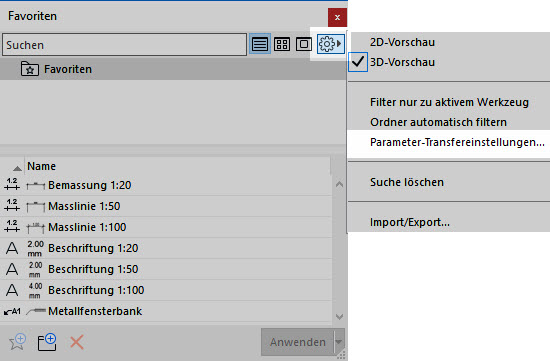Click the 2.00 mm preview of Beschriftung 1:20
This screenshot has height=361, width=550.
(x=35, y=248)
